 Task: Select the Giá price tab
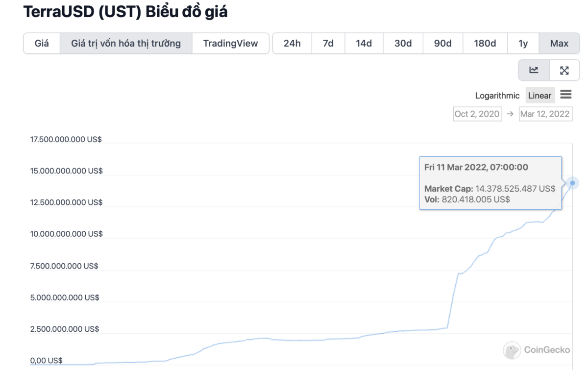coord(42,43)
